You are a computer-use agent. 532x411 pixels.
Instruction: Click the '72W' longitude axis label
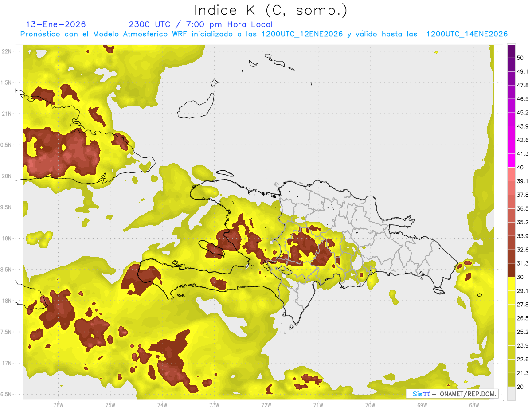click(x=266, y=405)
